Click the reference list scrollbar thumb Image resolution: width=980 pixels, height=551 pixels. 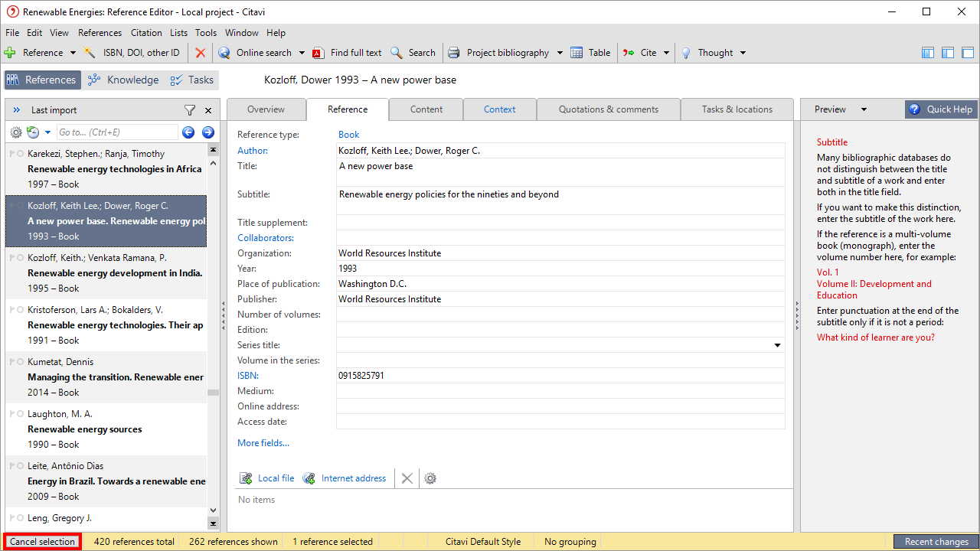pyautogui.click(x=213, y=393)
